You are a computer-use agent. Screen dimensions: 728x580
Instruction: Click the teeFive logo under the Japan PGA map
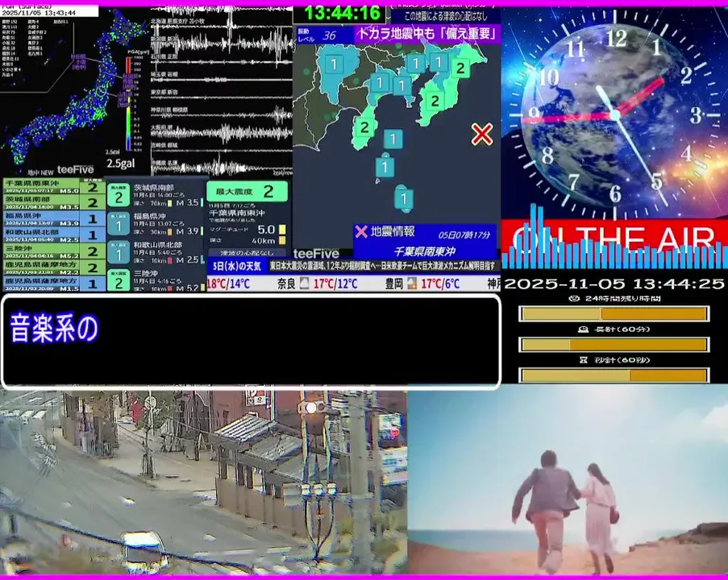tap(75, 170)
